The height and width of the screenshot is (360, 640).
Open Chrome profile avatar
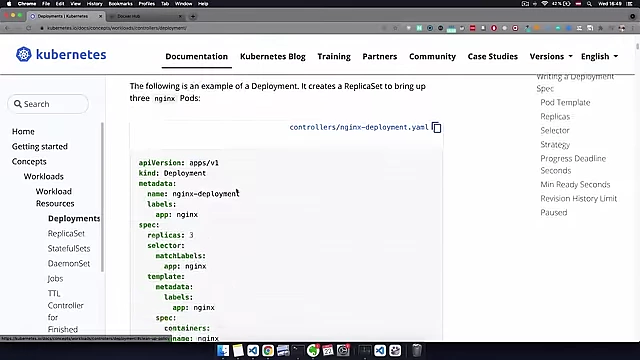pyautogui.click(x=622, y=28)
